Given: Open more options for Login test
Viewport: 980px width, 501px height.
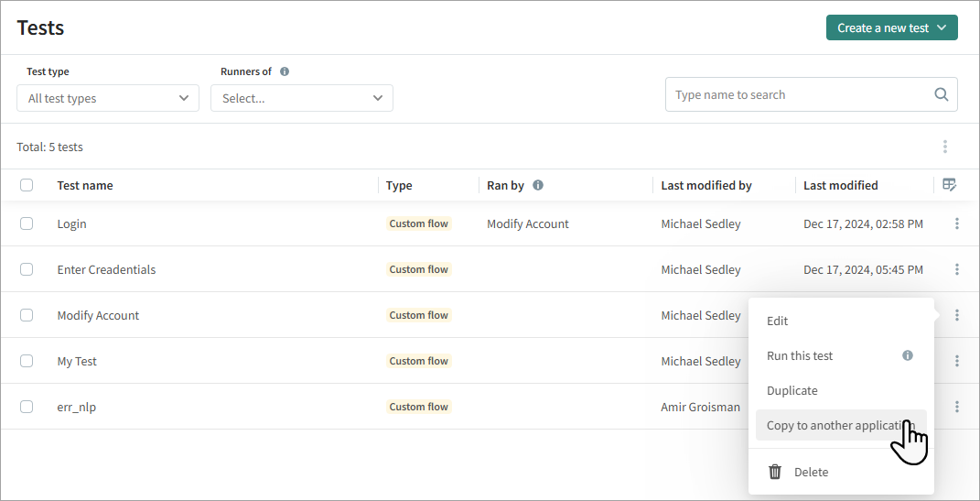Looking at the screenshot, I should click(x=956, y=223).
